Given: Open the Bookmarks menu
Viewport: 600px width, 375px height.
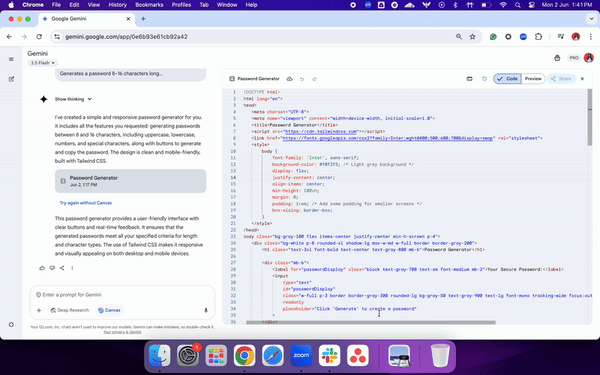Looking at the screenshot, I should click(149, 5).
